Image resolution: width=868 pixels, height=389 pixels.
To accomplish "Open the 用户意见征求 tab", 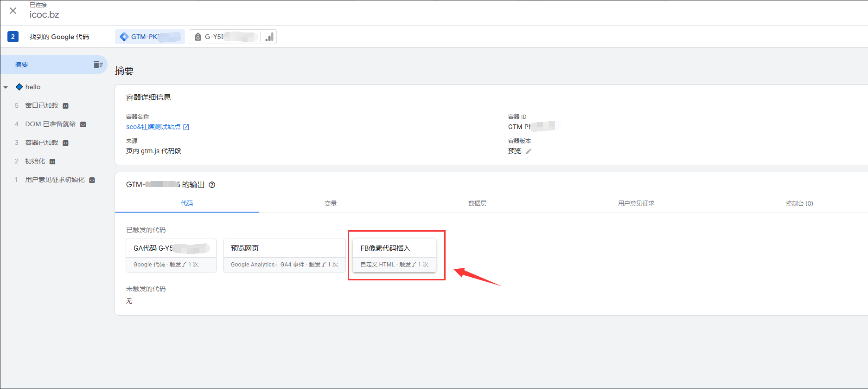I will pos(636,203).
